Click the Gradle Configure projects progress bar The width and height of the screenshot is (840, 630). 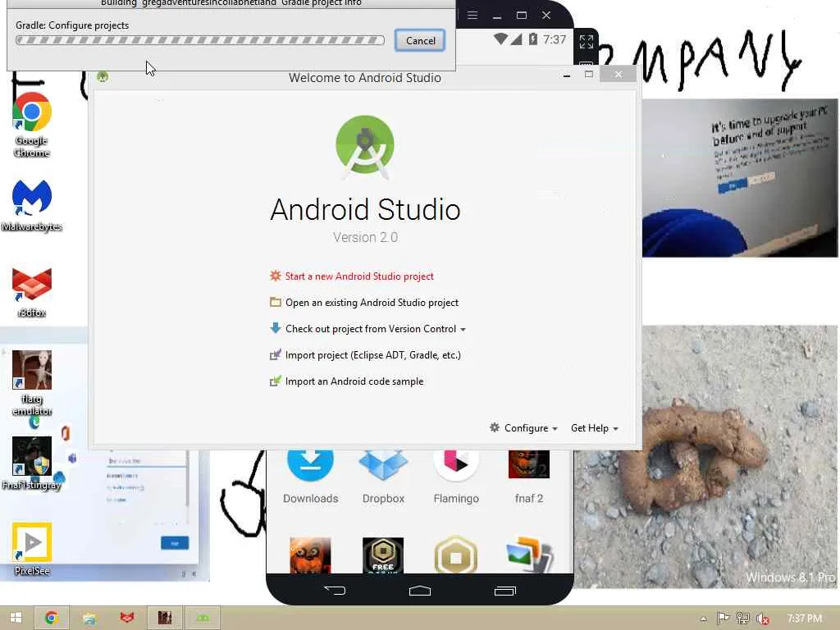tap(200, 40)
